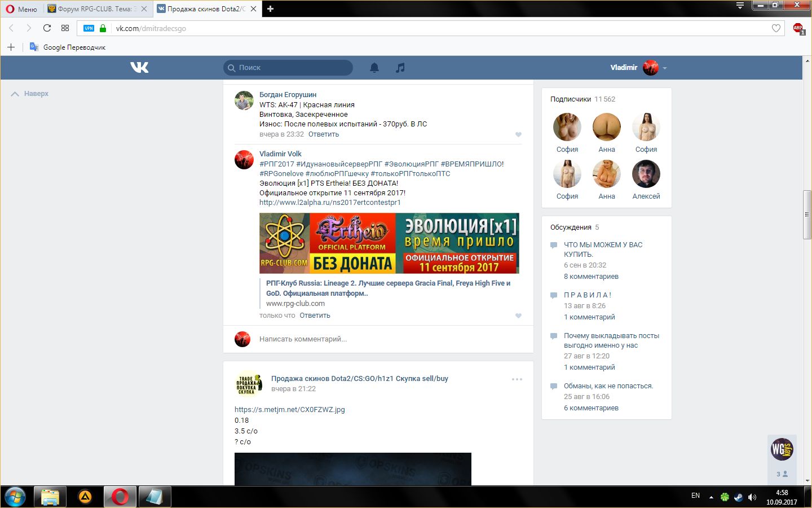
Task: Show hidden system tray icons
Action: click(x=711, y=497)
